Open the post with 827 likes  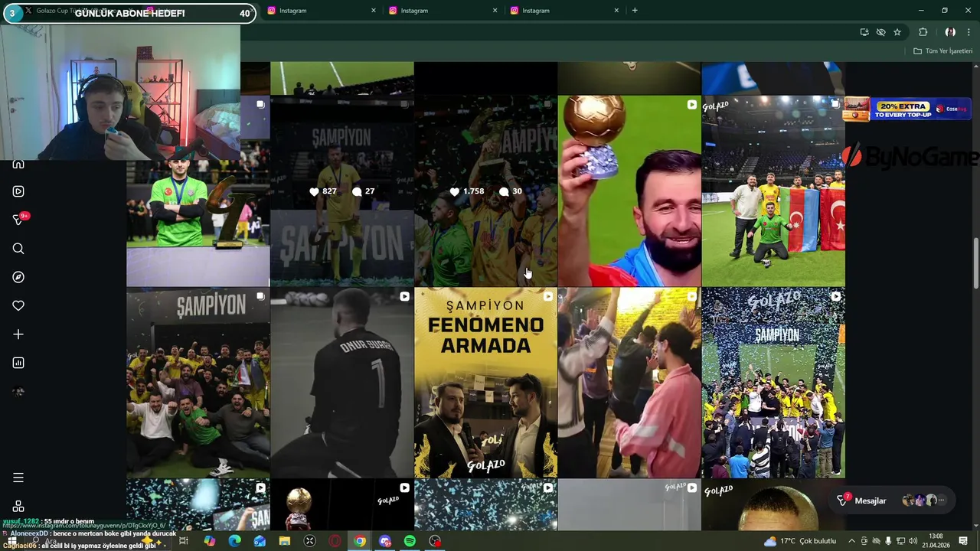tap(341, 191)
